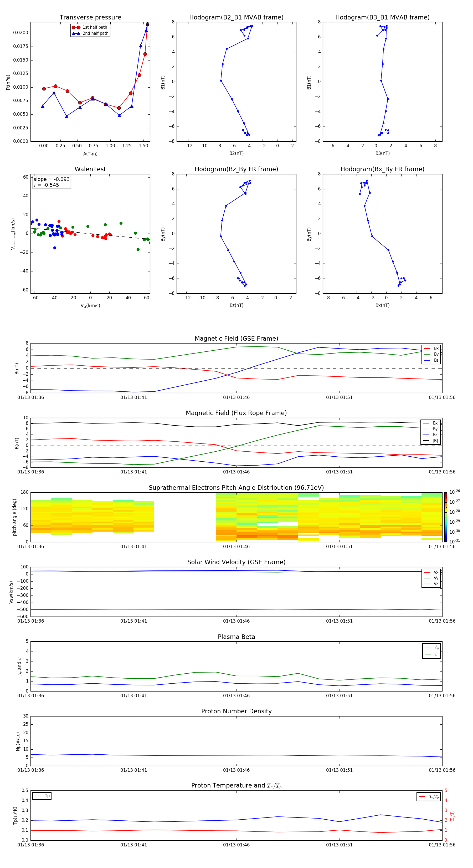Click the 'Hodogram(B2_B1 MVAB frame)' title
Viewport: 473px width, 868px height.
tap(236, 18)
